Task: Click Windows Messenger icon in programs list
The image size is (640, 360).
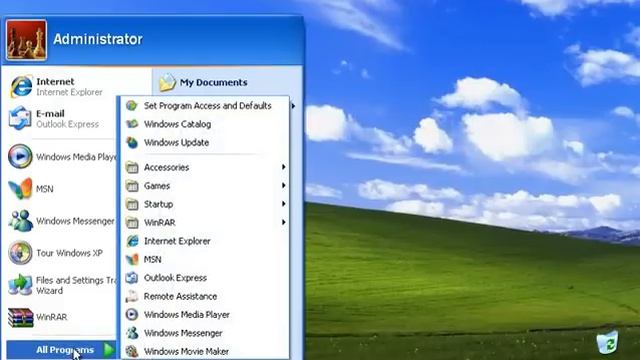Action: (x=132, y=333)
